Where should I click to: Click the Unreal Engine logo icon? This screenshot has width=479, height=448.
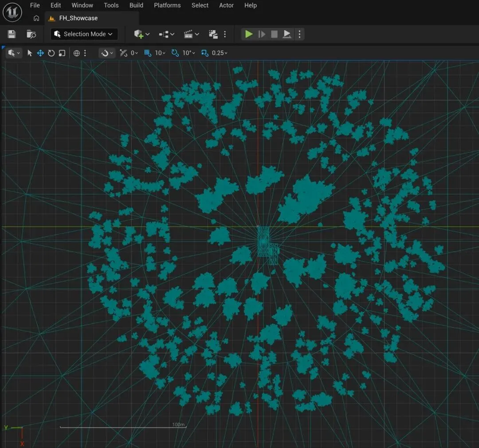coord(12,12)
